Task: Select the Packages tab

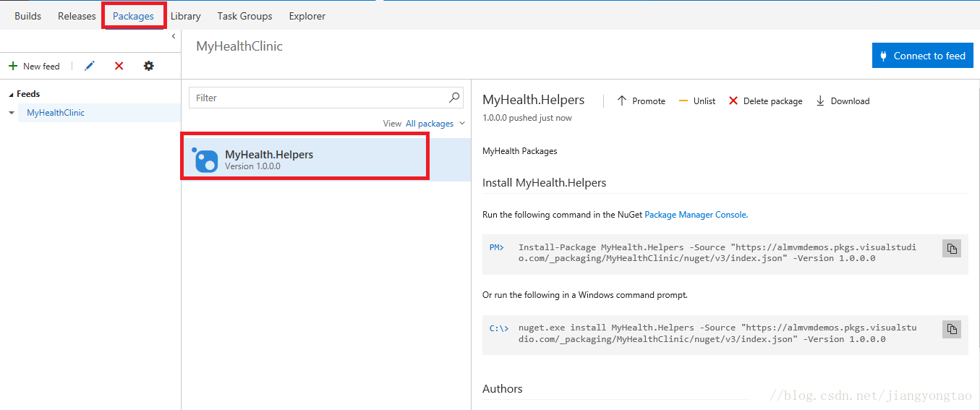Action: (133, 16)
